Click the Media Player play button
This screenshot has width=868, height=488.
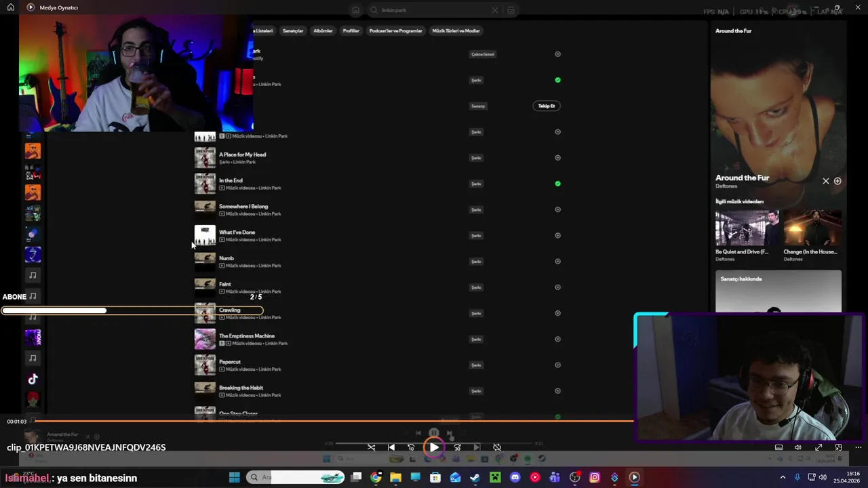(433, 447)
